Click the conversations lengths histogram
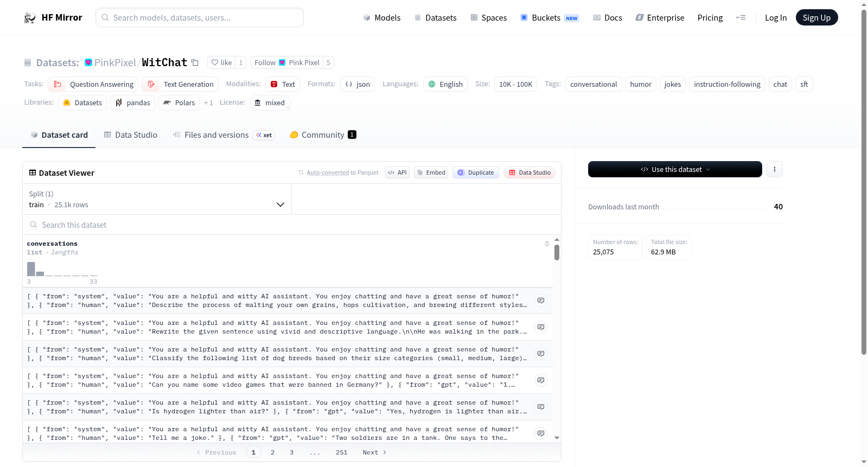The image size is (868, 467). (x=62, y=269)
